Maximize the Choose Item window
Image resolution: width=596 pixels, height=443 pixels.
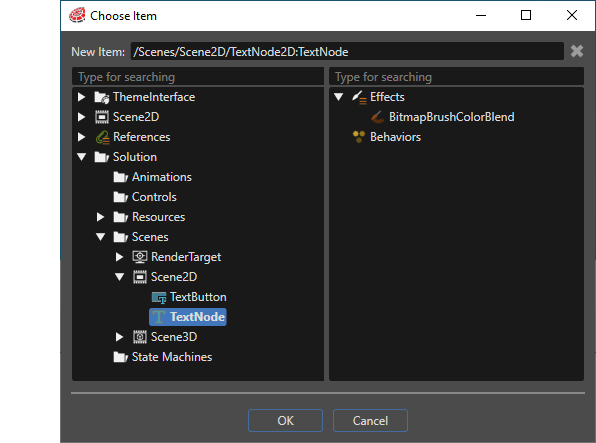[526, 16]
